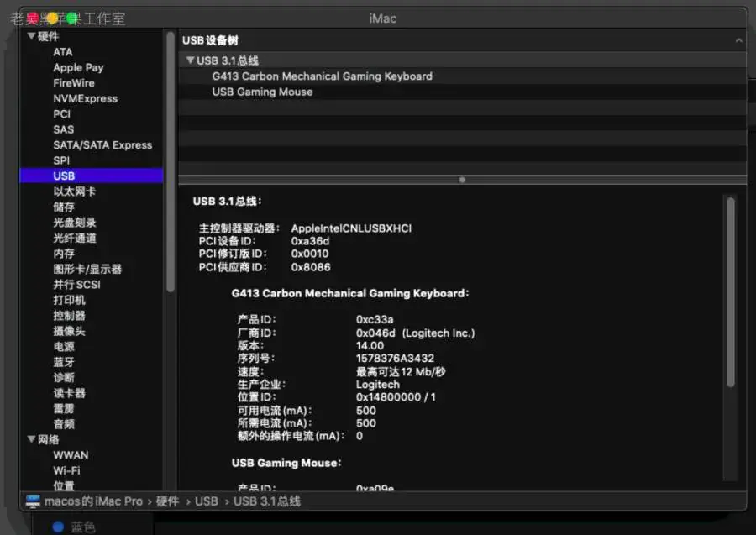Select ATA in the sidebar

click(x=63, y=52)
